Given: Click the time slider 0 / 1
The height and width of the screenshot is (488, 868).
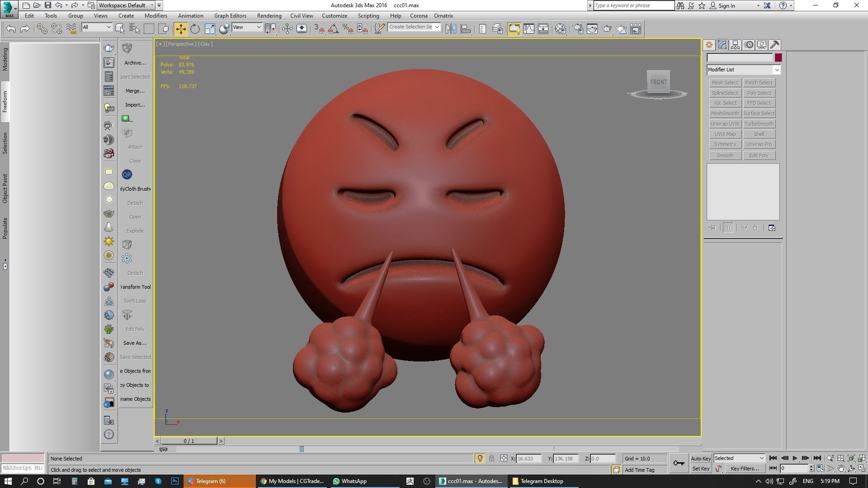Looking at the screenshot, I should tap(189, 441).
